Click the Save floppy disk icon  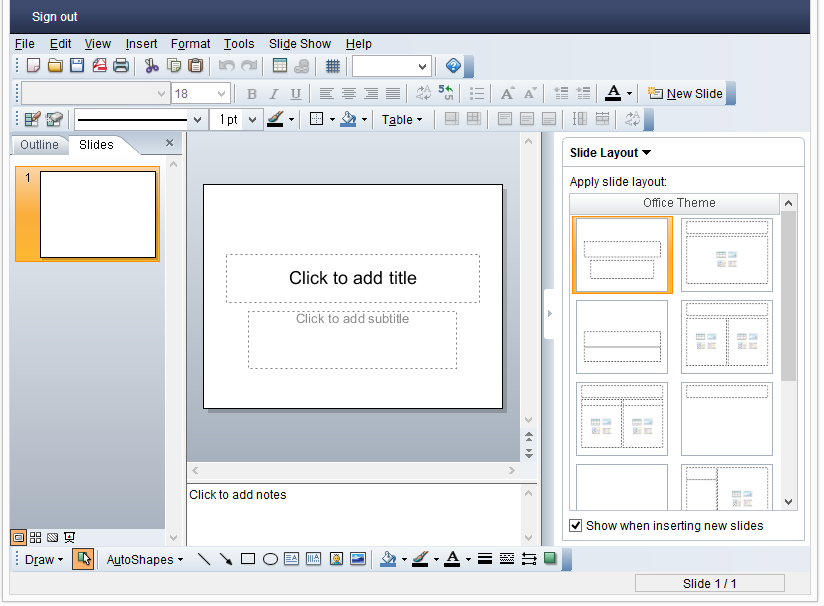click(x=77, y=66)
